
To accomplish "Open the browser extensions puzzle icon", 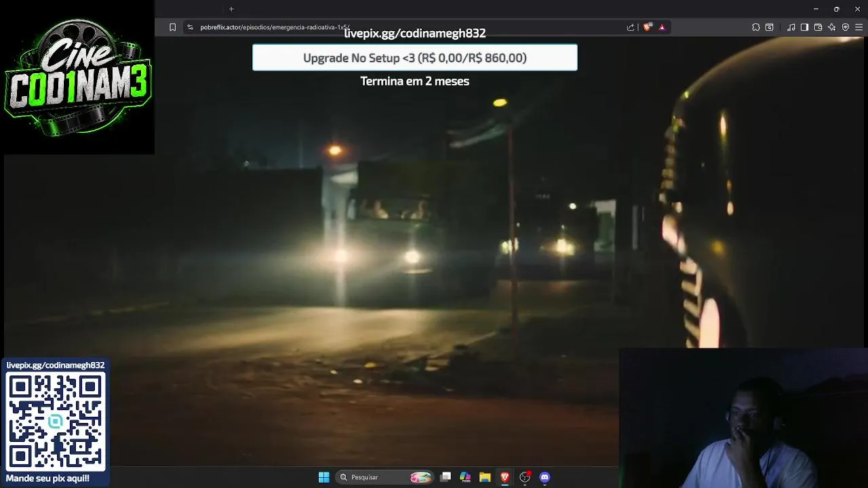I will 756,27.
